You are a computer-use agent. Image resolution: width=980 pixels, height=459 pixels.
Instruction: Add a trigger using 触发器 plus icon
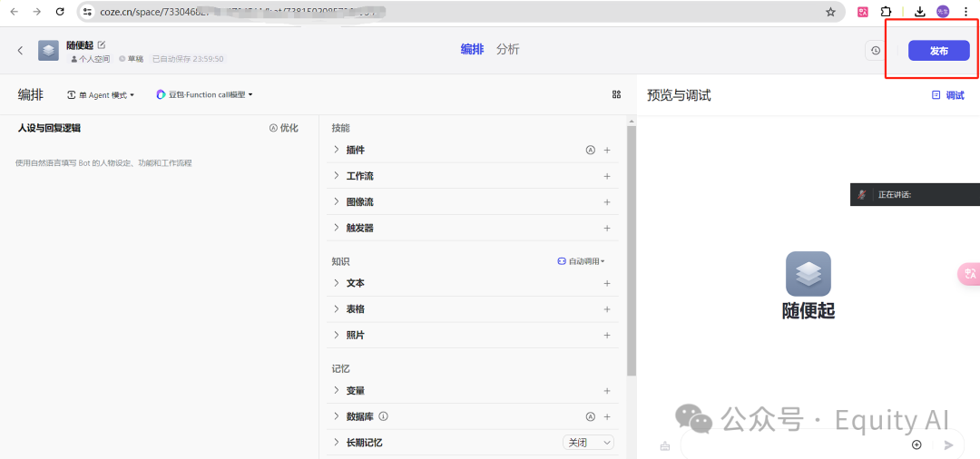607,229
